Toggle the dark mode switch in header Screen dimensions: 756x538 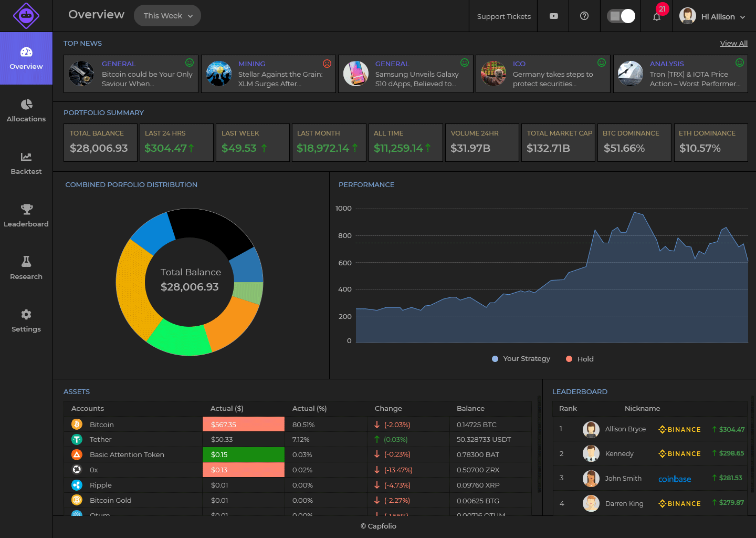[x=621, y=16]
